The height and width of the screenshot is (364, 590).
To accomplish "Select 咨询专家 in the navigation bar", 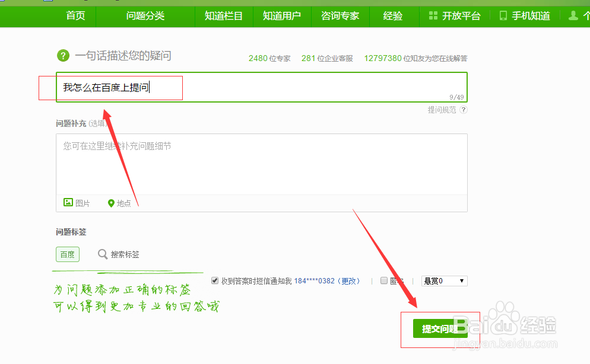I will point(340,16).
